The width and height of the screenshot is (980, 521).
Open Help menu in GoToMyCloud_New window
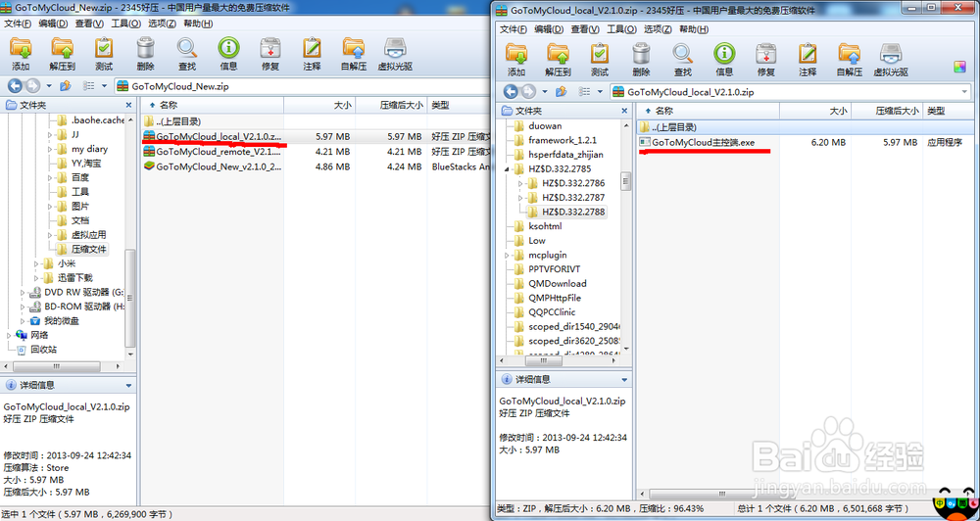point(198,24)
